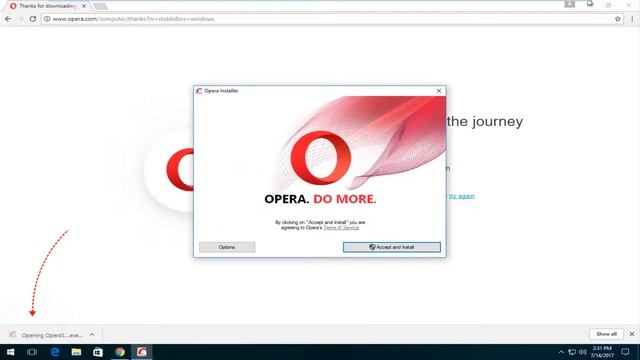
Task: Go back using browser back arrow
Action: (8, 19)
